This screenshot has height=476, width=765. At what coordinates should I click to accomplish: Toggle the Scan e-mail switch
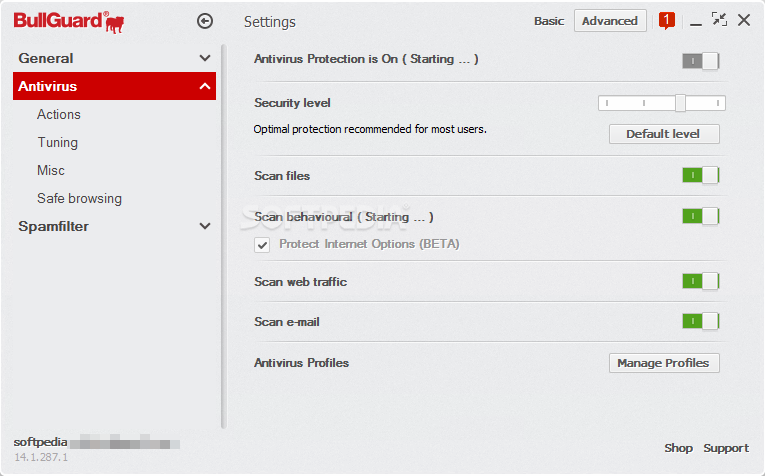pos(701,321)
